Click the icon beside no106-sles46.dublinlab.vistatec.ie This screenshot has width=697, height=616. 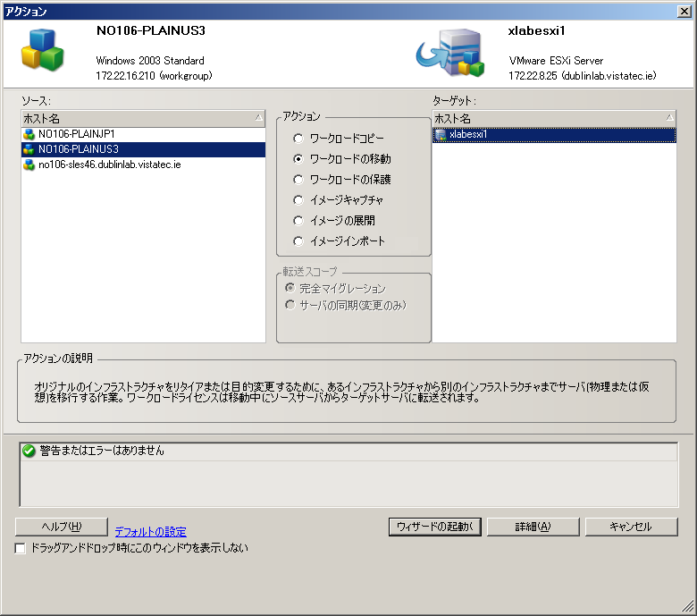click(29, 165)
